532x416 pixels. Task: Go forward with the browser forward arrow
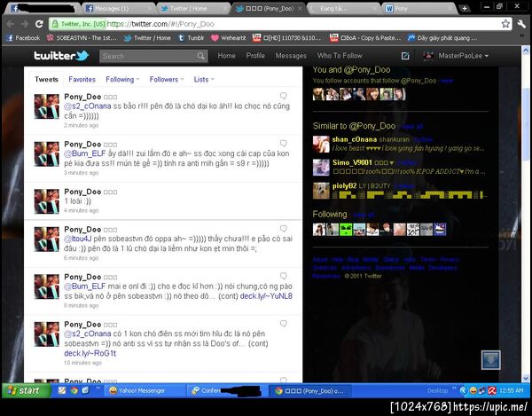coord(25,24)
